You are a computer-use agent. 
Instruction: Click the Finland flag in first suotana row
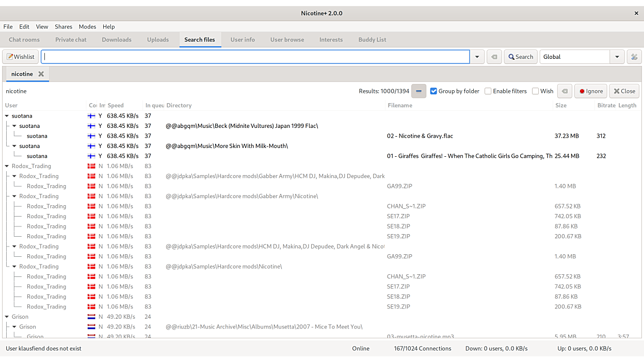pyautogui.click(x=92, y=116)
